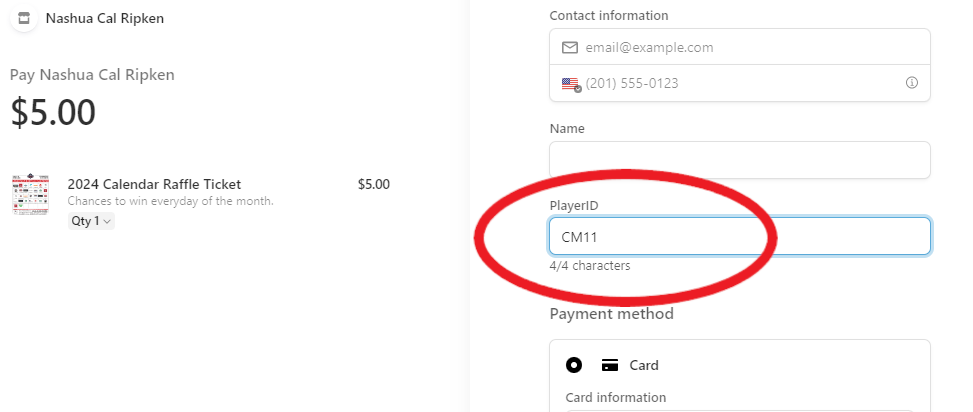Expand the Qty 1 quantity dropdown
The image size is (973, 412).
tap(91, 221)
